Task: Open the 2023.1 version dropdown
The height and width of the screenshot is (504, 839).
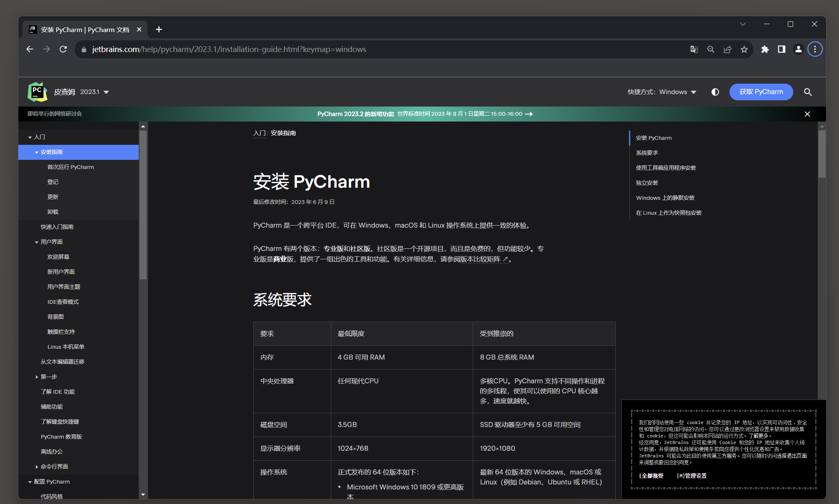Action: coord(95,92)
